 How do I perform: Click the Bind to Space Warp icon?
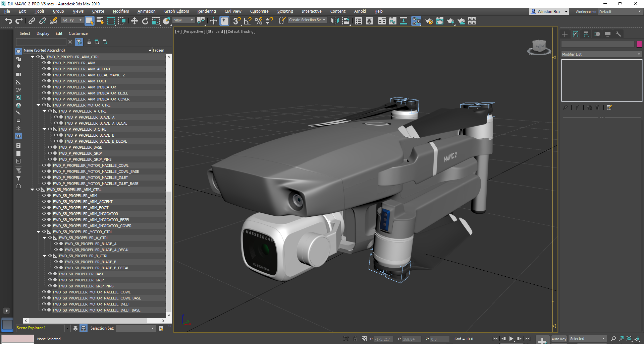coord(53,21)
